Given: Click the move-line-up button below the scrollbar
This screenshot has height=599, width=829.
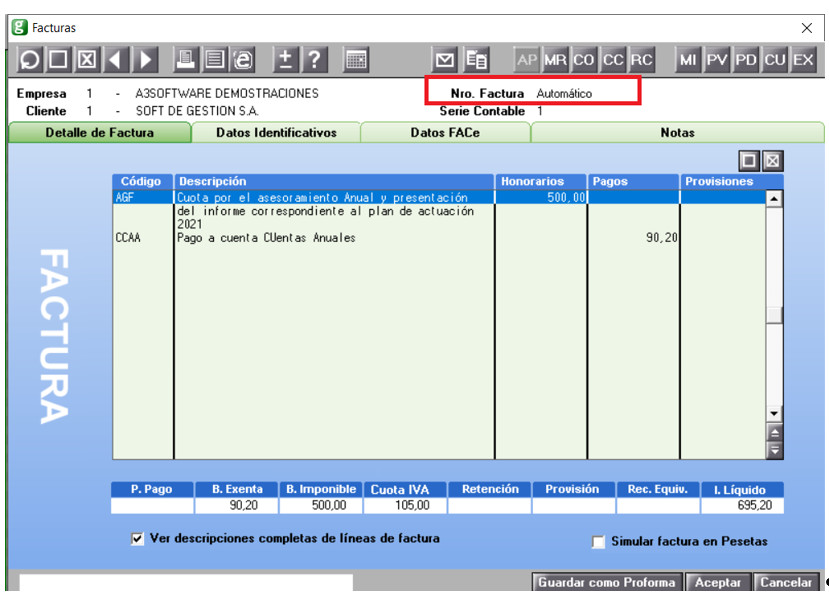Looking at the screenshot, I should click(x=774, y=434).
